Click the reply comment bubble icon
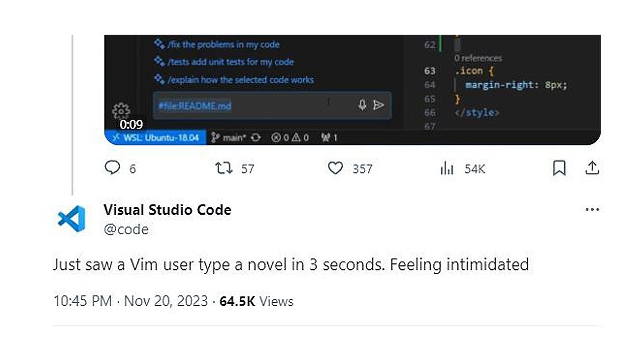 112,167
